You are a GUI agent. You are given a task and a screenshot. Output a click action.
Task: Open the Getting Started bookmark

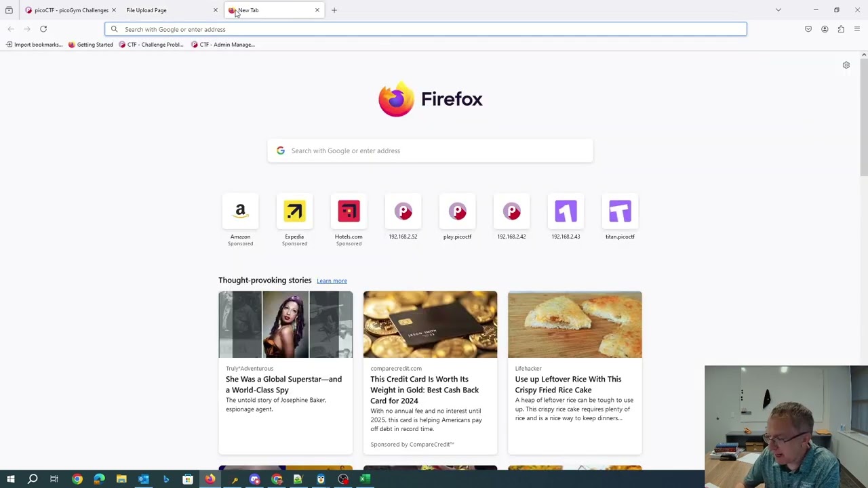point(90,45)
